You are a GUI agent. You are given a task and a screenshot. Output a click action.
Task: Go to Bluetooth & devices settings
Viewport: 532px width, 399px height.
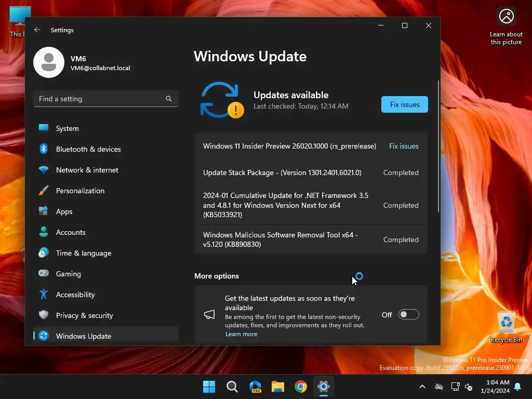click(x=106, y=149)
